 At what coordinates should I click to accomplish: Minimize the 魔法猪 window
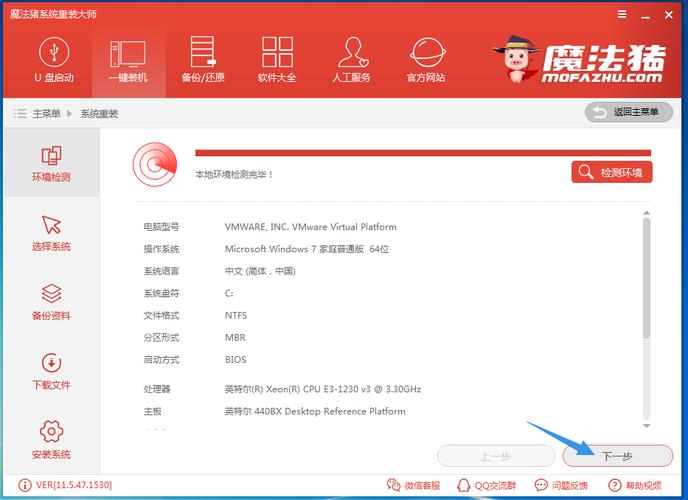click(645, 16)
